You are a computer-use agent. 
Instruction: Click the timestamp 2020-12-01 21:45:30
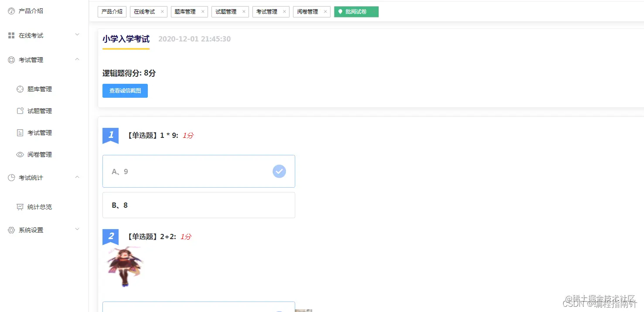(194, 39)
